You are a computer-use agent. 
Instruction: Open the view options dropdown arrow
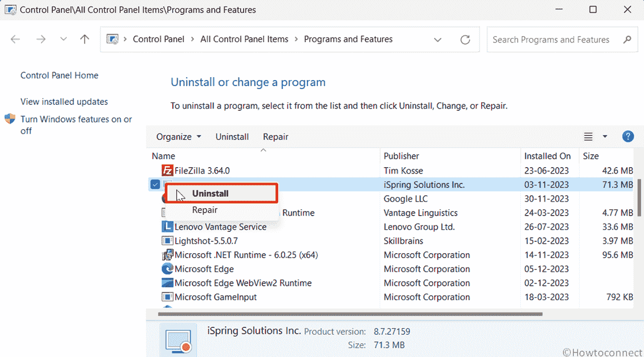[604, 136]
